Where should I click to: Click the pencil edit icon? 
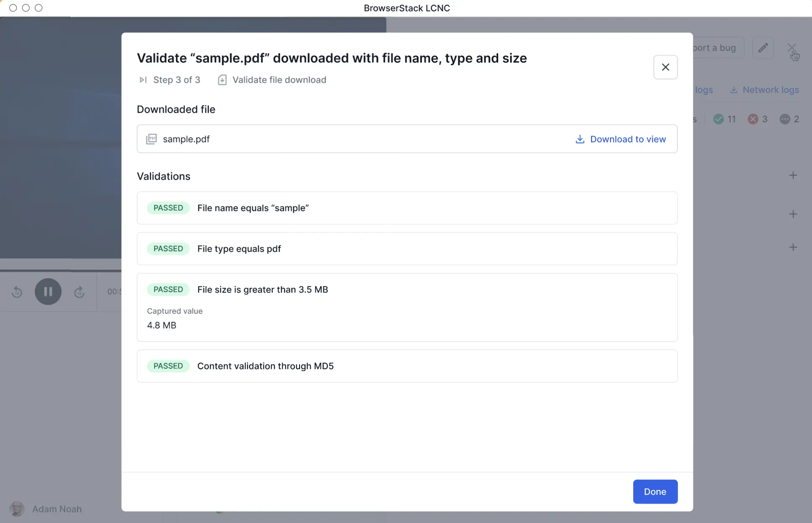tap(763, 48)
